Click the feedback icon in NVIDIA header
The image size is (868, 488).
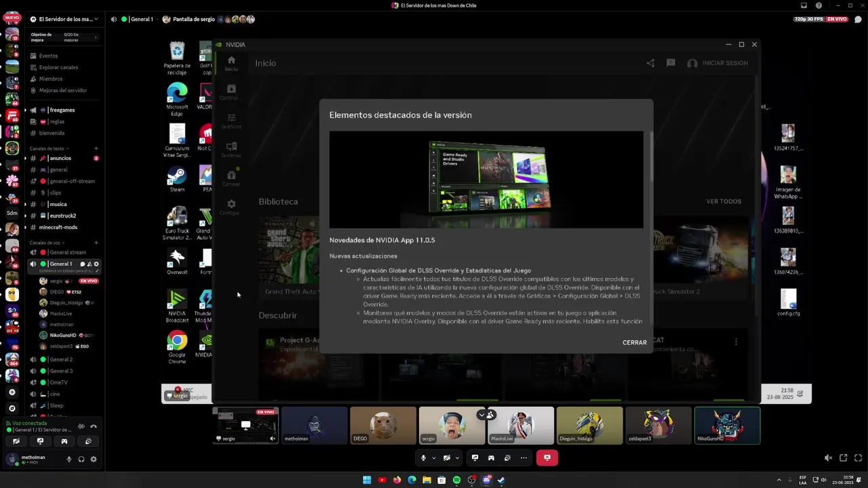point(671,63)
